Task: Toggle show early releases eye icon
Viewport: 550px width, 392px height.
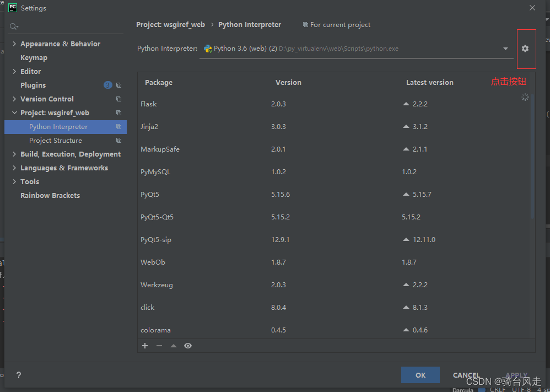Action: point(188,346)
